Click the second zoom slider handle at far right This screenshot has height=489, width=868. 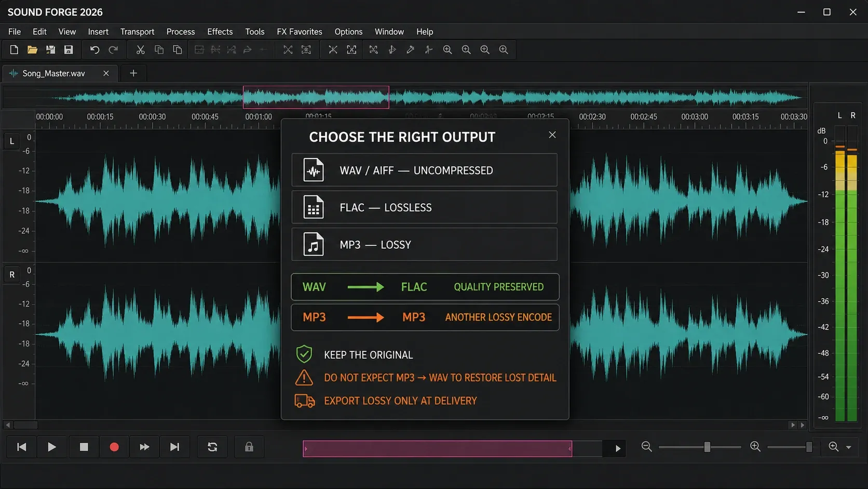click(x=809, y=447)
